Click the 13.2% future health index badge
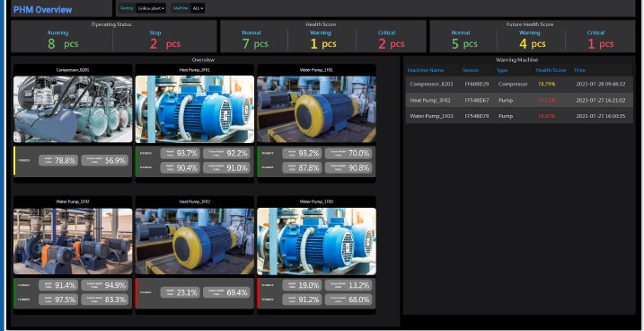 [348, 285]
